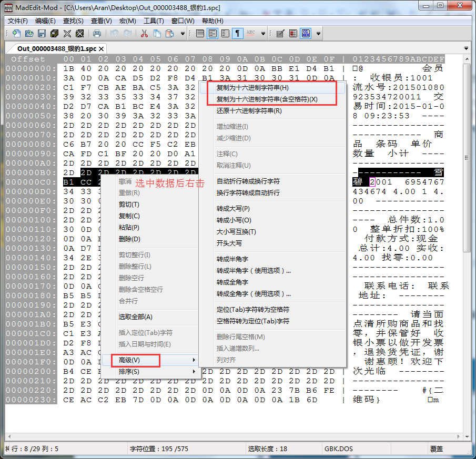
Task: Choose 剪切(T) in context menu
Action: (x=150, y=204)
